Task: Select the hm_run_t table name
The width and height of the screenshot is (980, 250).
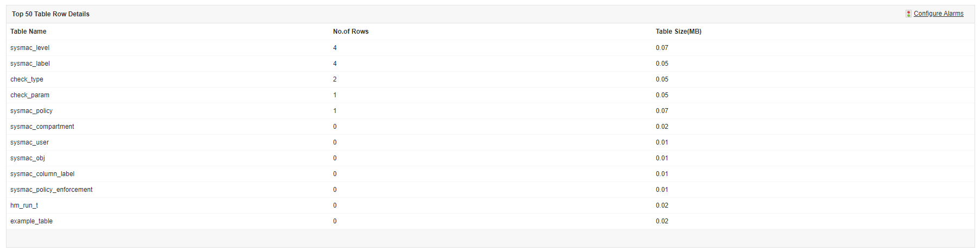Action: coord(24,205)
